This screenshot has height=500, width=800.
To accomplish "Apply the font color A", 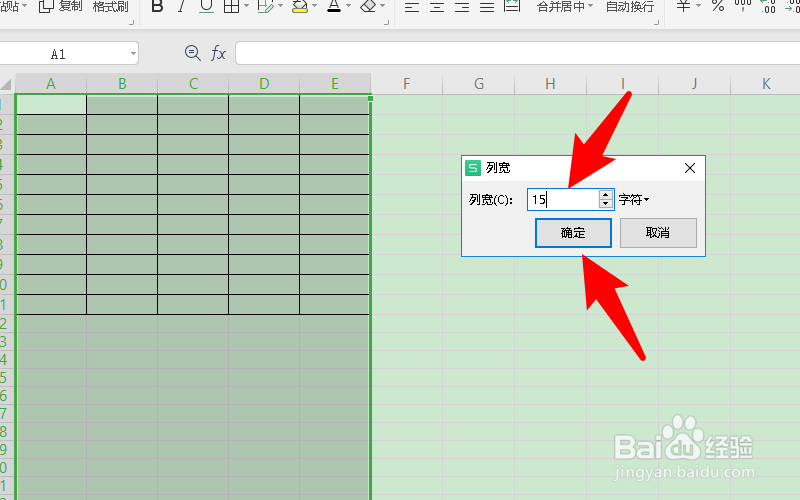I will 334,6.
